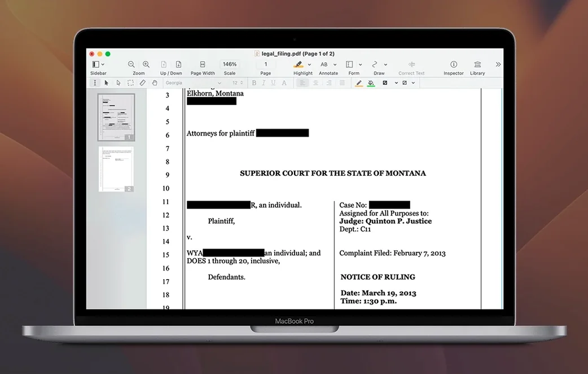Select the Draw tool icon

point(375,64)
